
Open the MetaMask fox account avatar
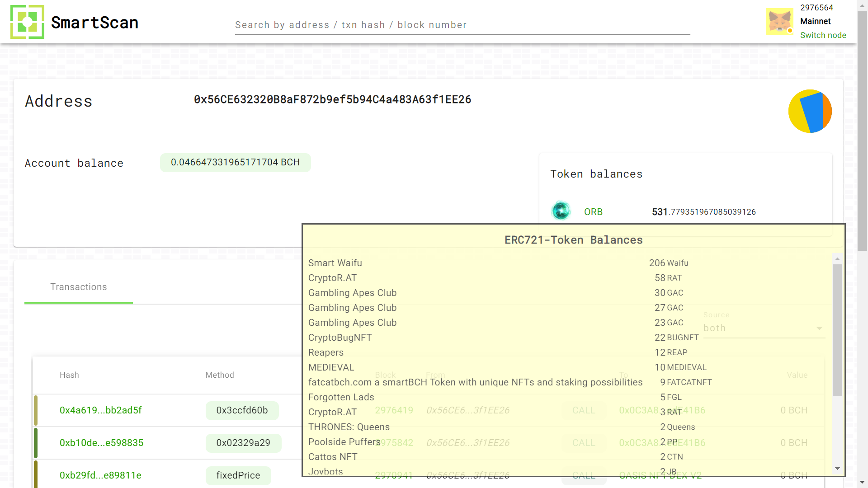[x=780, y=22]
